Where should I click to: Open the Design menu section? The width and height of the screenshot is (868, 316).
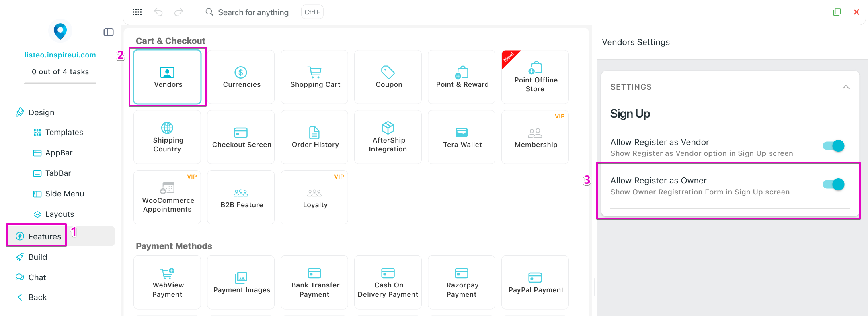tap(41, 112)
